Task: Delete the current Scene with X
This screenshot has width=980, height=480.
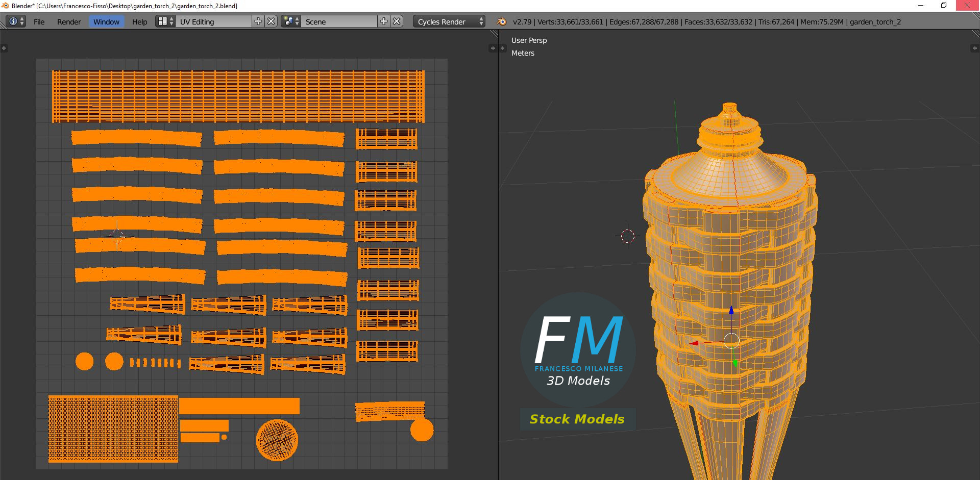Action: click(x=397, y=21)
